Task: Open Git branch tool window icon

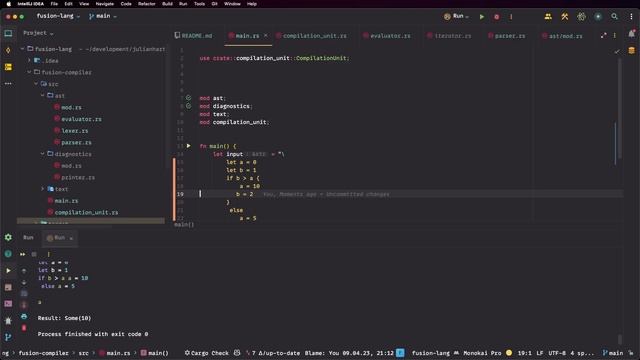Action: tap(8, 337)
